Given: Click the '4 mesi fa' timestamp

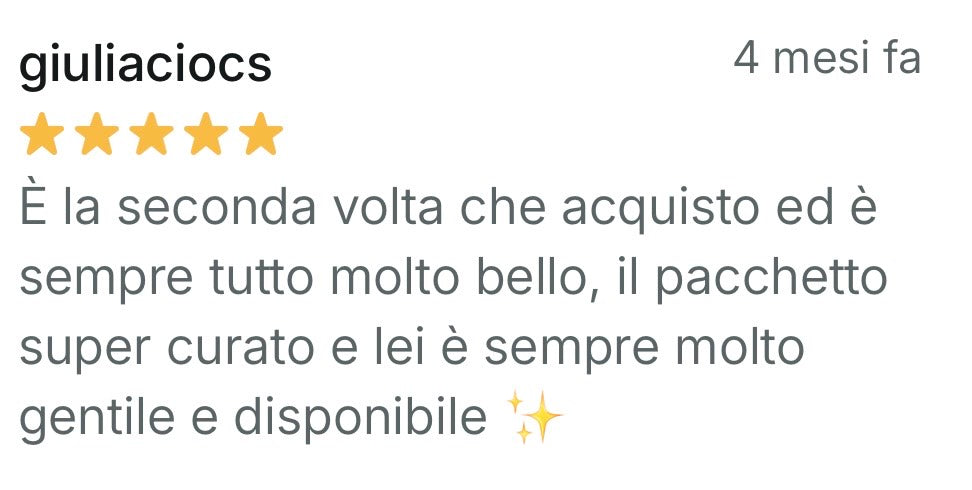Looking at the screenshot, I should pos(827,57).
